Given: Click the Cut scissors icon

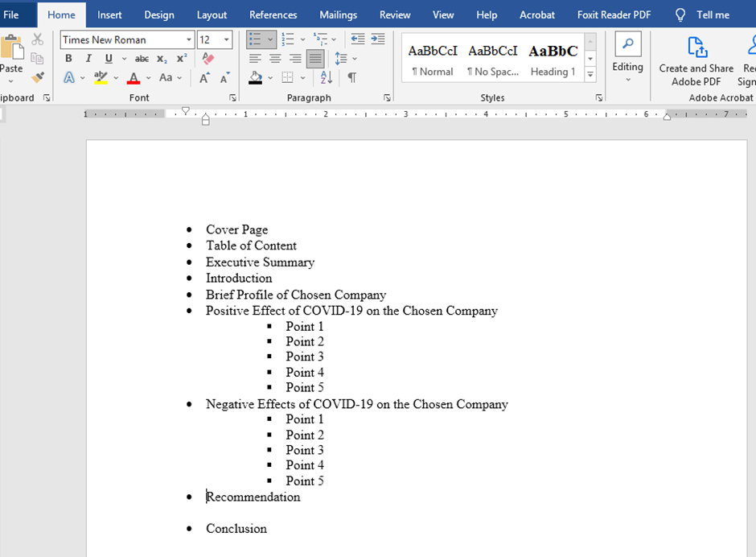Looking at the screenshot, I should [37, 39].
